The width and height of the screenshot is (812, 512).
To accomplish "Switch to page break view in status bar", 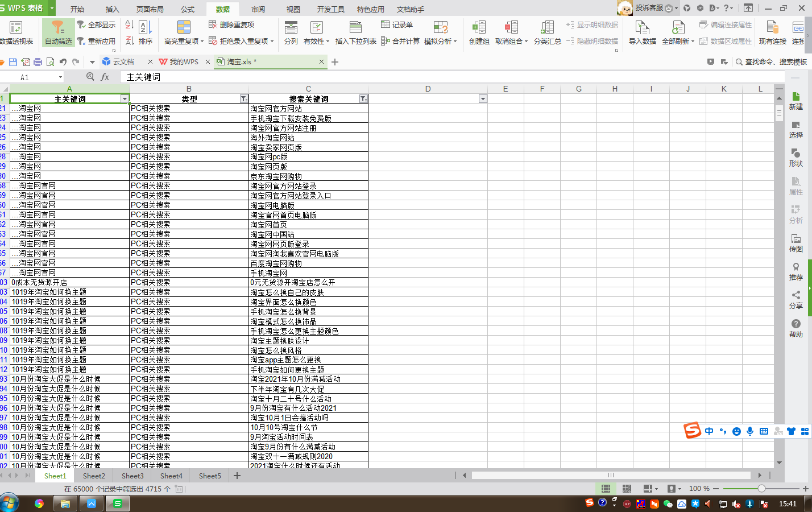I will coord(627,489).
